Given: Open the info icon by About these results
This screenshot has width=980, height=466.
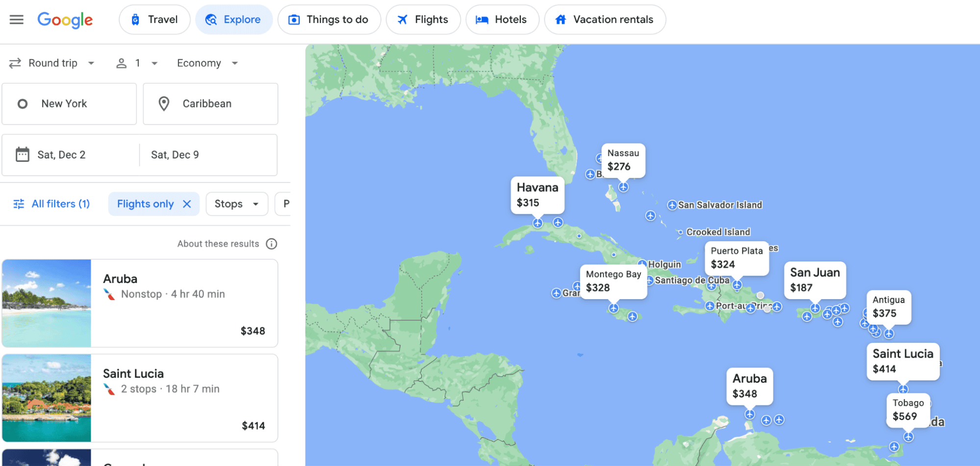Looking at the screenshot, I should pos(272,244).
